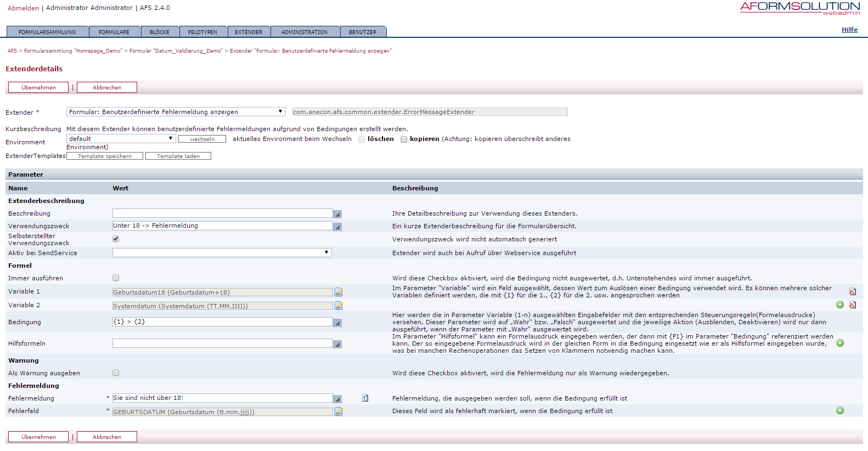Viewport: 868px width, 451px height.
Task: Click the Fehlermeldung text input
Action: coord(223,398)
